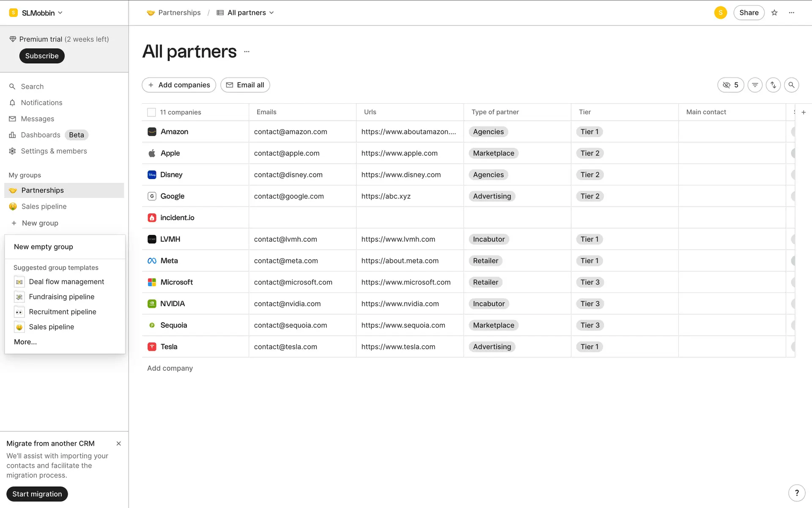The height and width of the screenshot is (508, 812).
Task: Click the filter icon in table toolbar
Action: [755, 85]
